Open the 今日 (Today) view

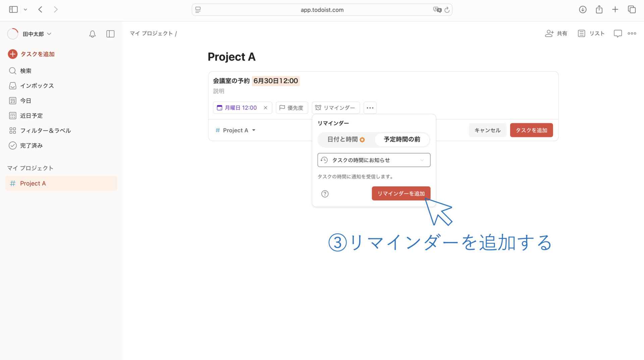coord(26,100)
